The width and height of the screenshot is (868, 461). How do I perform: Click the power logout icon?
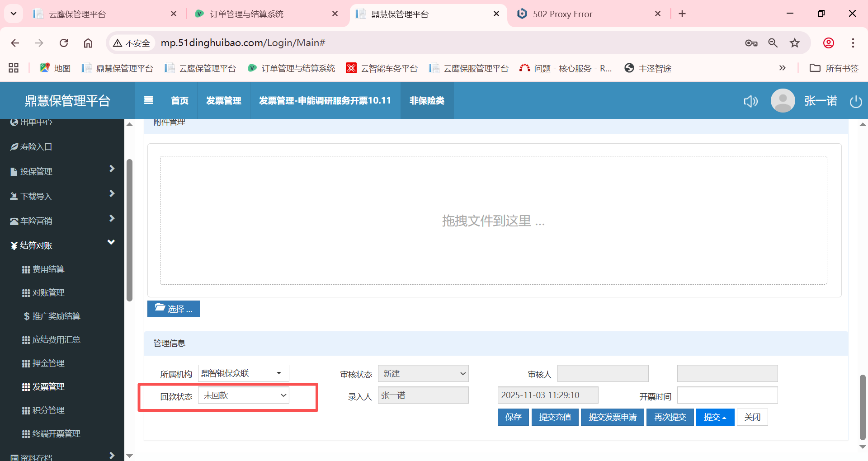(856, 101)
